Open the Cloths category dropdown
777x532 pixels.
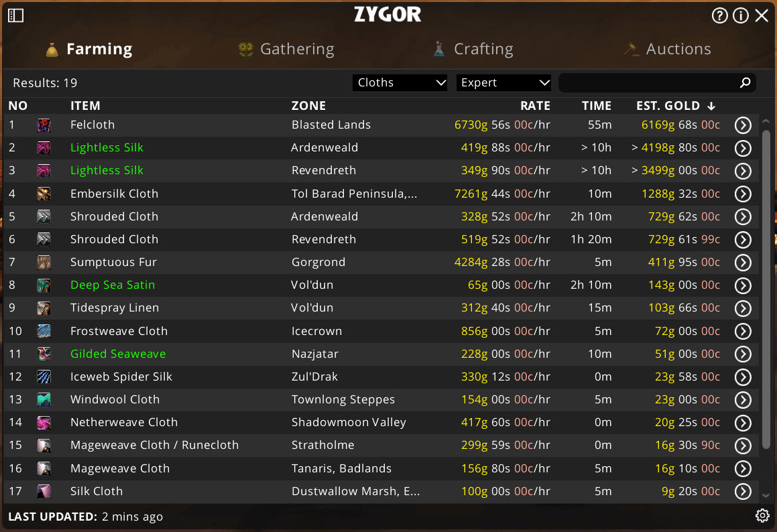coord(400,82)
